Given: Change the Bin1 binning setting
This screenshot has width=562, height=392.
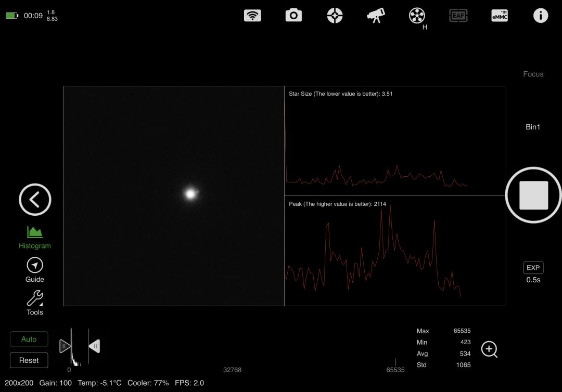Looking at the screenshot, I should click(533, 127).
